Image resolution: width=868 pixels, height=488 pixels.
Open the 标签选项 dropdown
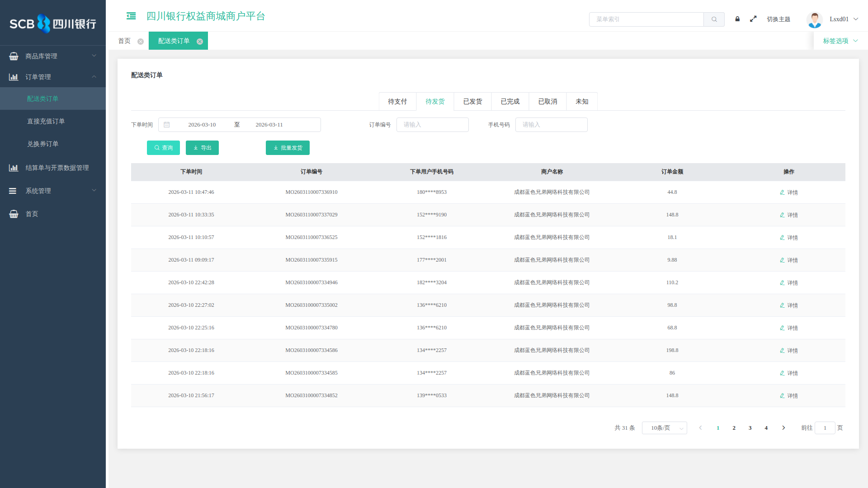click(840, 41)
